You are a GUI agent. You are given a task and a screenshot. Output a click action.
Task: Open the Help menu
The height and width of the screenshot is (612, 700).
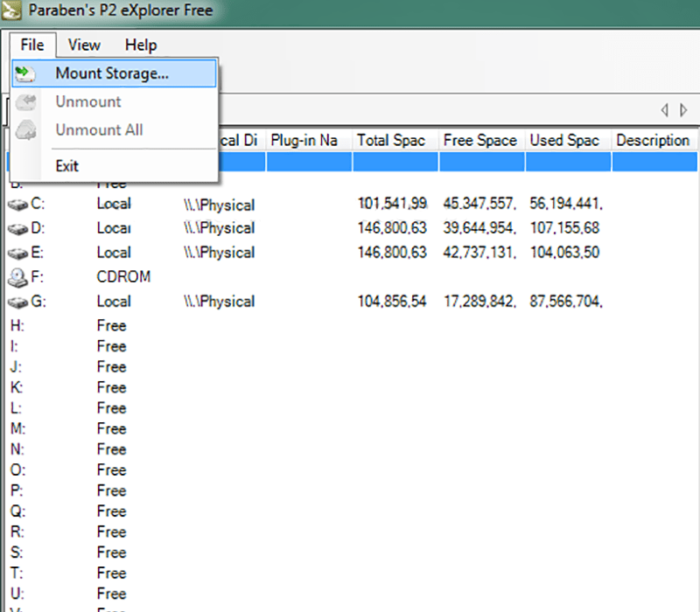coord(141,45)
